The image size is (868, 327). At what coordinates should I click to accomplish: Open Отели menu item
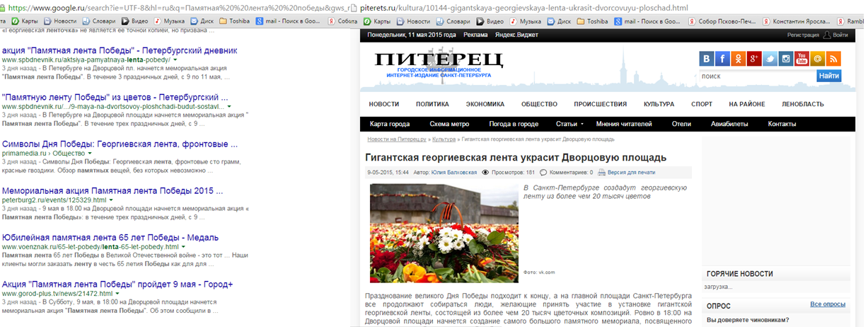point(681,124)
